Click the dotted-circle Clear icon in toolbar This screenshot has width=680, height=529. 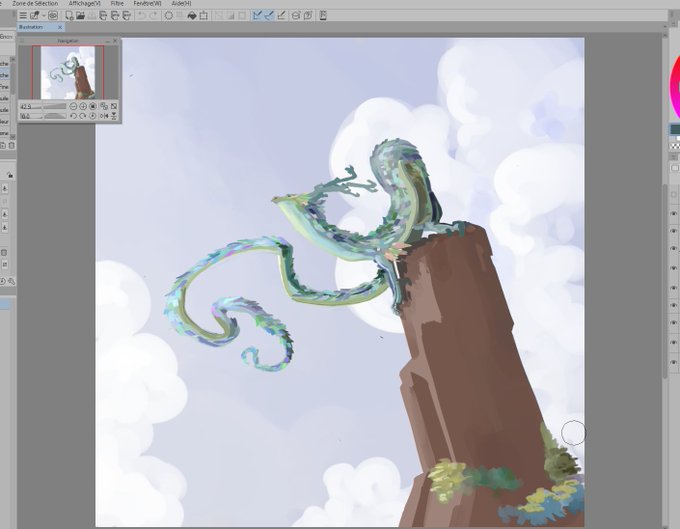click(x=169, y=16)
